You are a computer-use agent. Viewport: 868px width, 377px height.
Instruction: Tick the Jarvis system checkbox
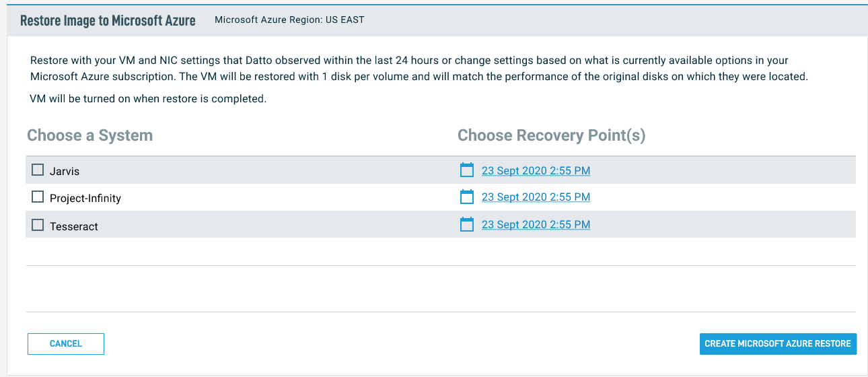pos(38,170)
